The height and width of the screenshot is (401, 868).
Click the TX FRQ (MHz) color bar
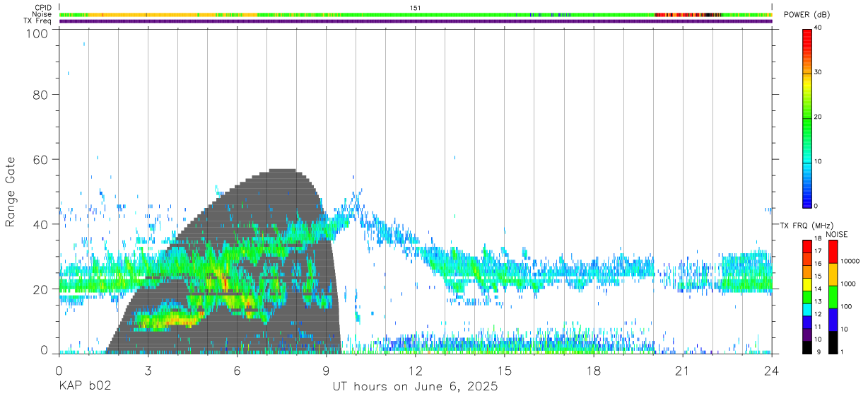[807, 296]
